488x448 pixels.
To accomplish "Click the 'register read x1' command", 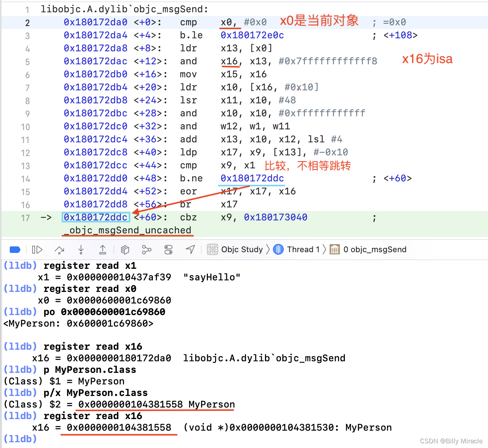I will (x=90, y=266).
